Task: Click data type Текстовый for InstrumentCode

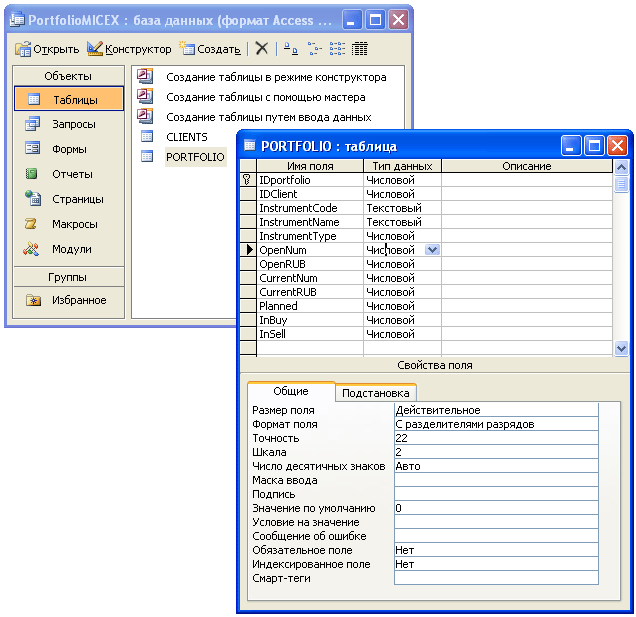Action: (x=402, y=208)
